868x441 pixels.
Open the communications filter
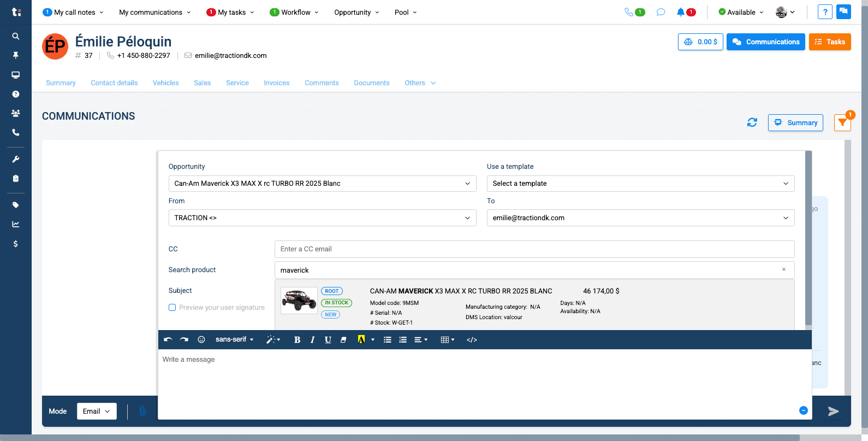point(842,123)
